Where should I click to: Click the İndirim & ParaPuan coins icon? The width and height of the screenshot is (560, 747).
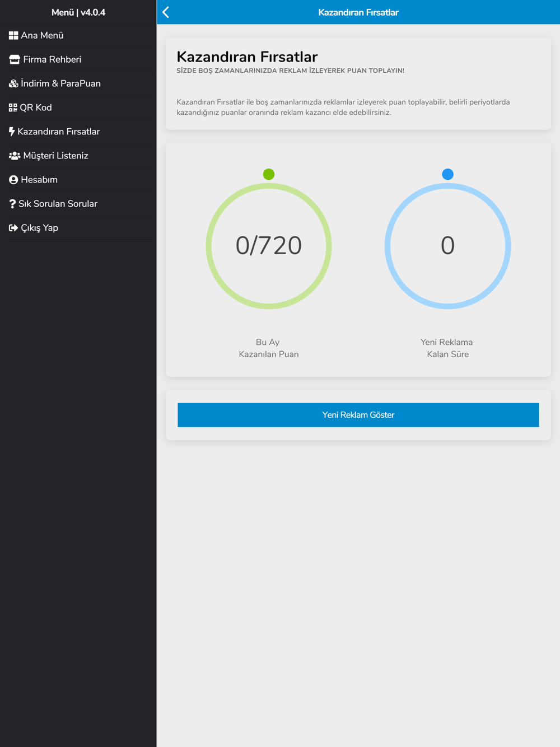(13, 83)
